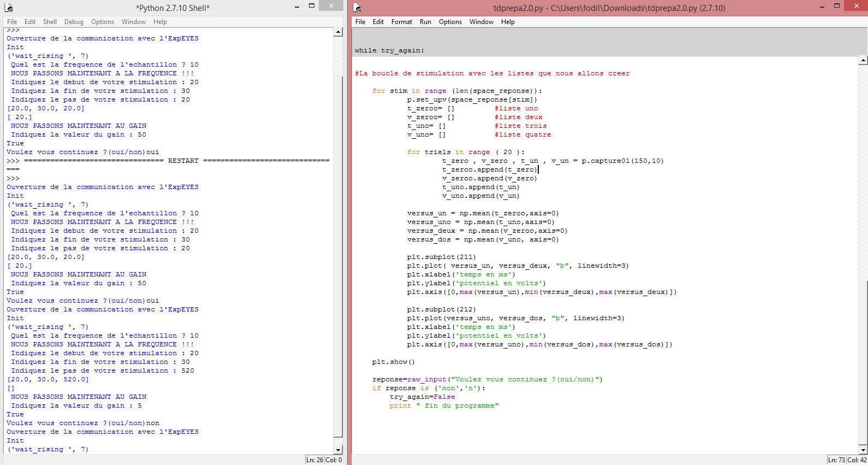
Task: Close the Python Shell window
Action: pyautogui.click(x=331, y=5)
